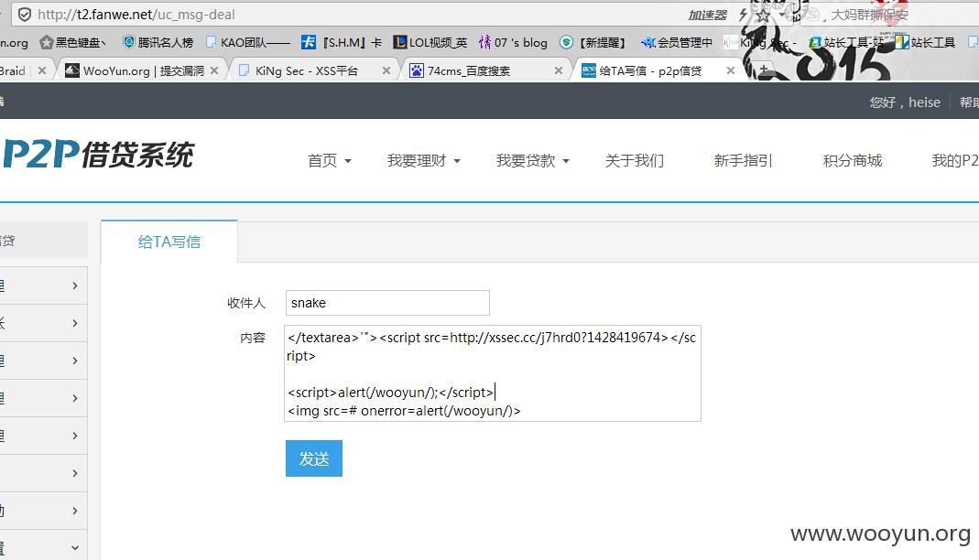
Task: Click the security shield icon in address bar
Action: tap(25, 15)
